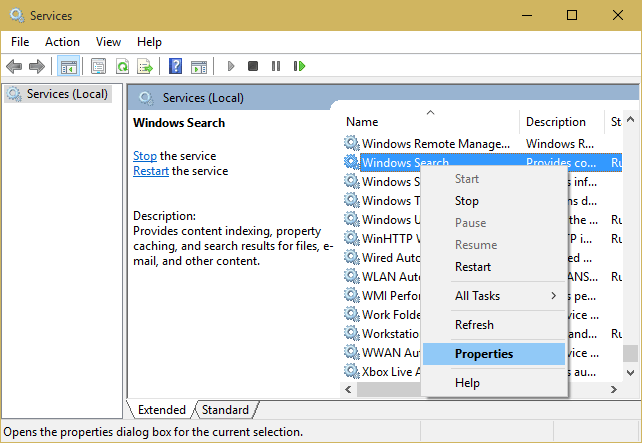Click the horizontal scrollbar left arrow
The image size is (642, 443).
tap(348, 389)
